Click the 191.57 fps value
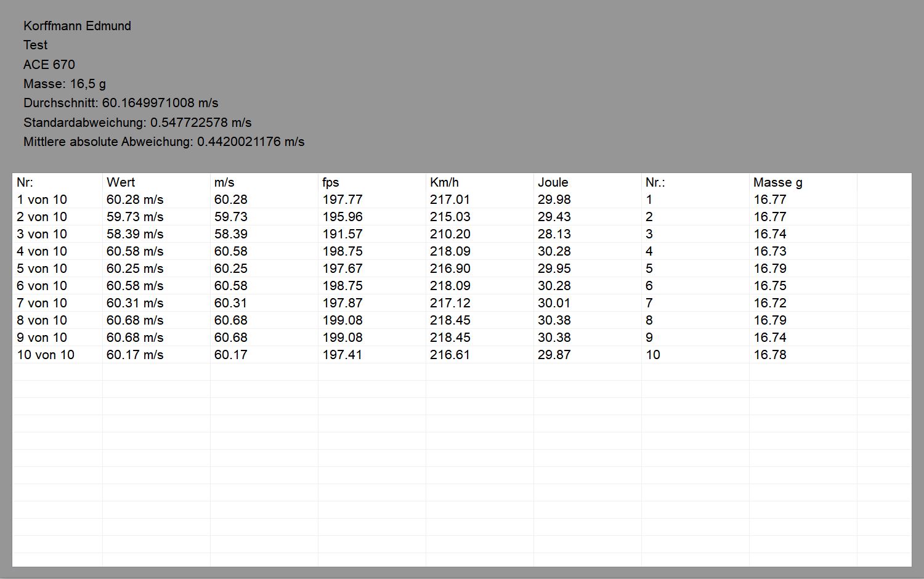This screenshot has width=924, height=579. [342, 234]
